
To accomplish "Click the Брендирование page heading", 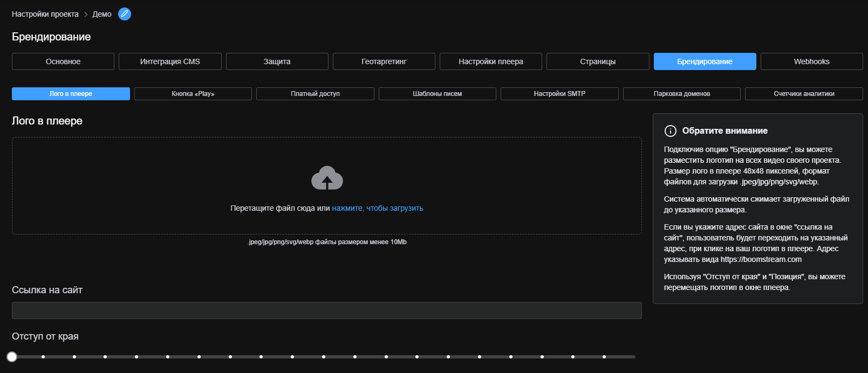I will coord(51,37).
